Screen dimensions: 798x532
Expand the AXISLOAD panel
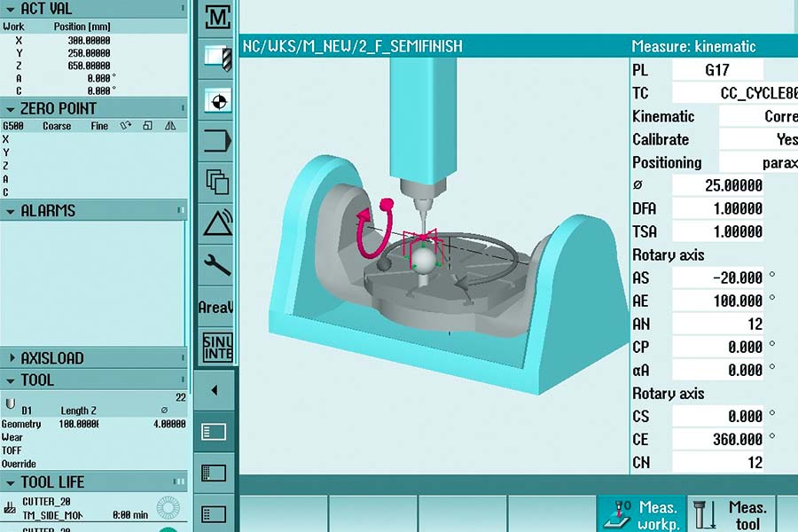(x=12, y=358)
